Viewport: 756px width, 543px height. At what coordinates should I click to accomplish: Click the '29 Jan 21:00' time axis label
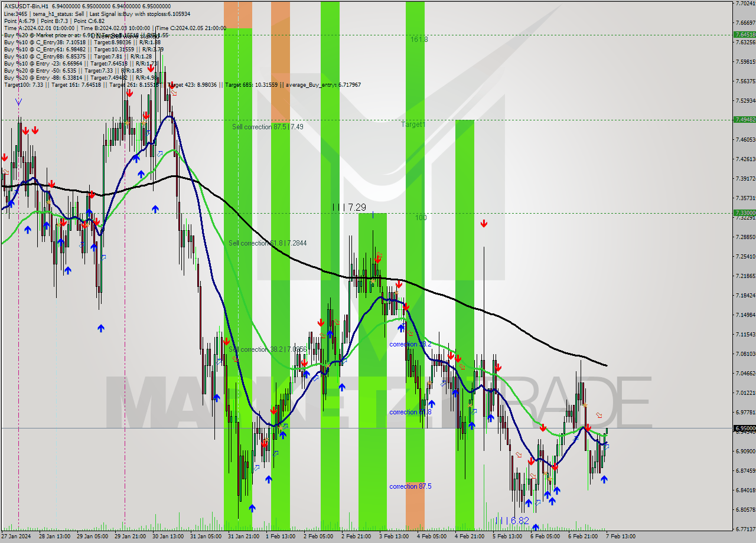point(129,537)
